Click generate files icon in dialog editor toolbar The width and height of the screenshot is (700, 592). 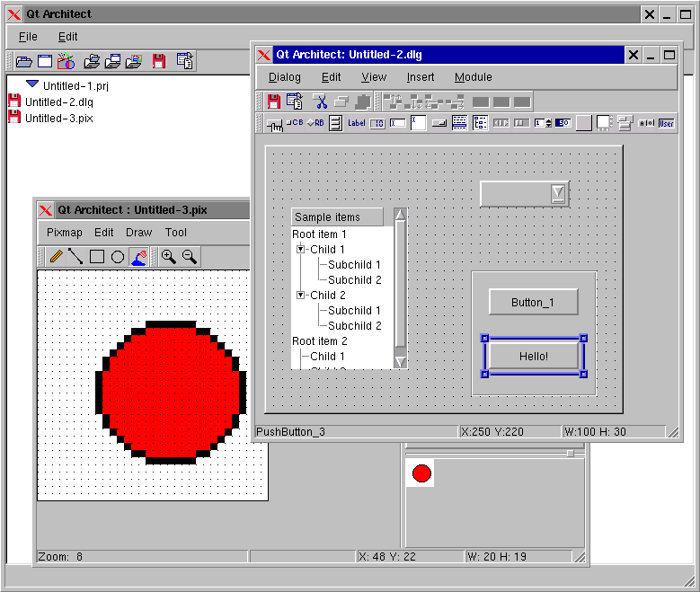(x=294, y=102)
